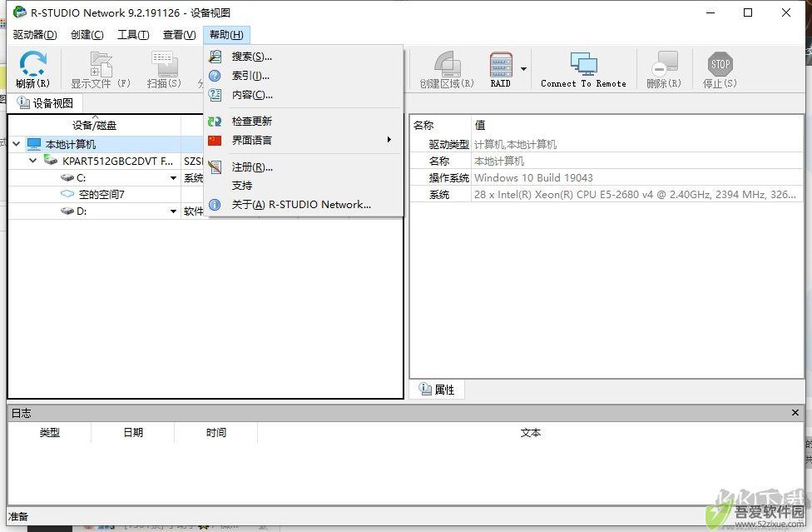The height and width of the screenshot is (532, 812).
Task: Click the question-mark icon beside 索引(I)...
Action: coord(215,76)
